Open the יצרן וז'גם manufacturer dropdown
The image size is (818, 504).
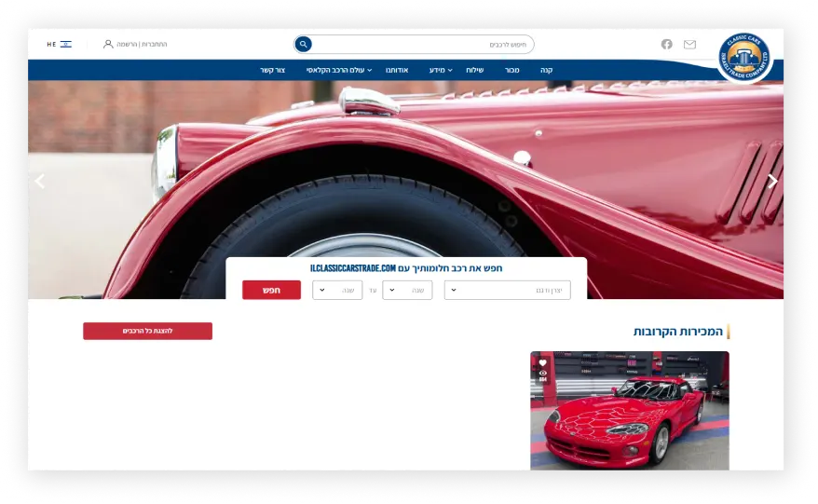[x=507, y=290]
